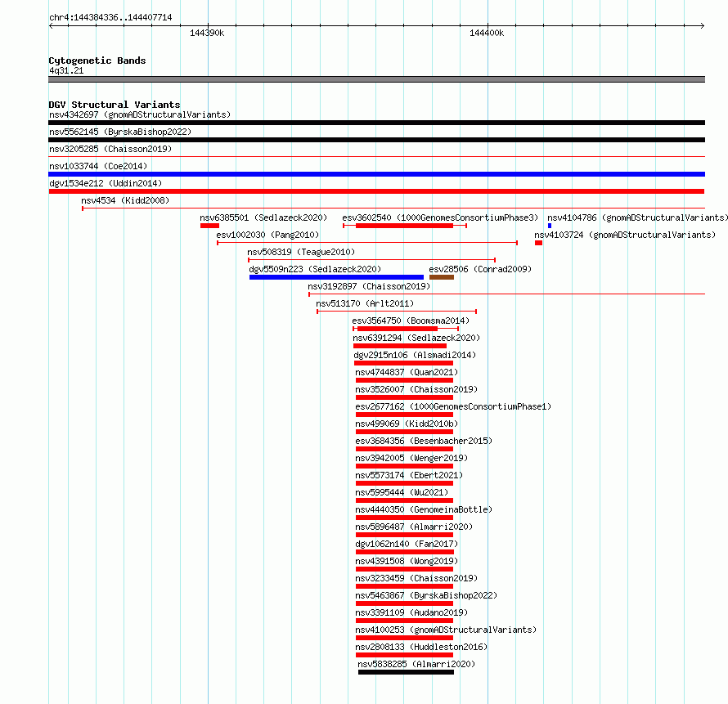
Task: Open nsv508319 Teague2010 variant
Action: [x=301, y=252]
